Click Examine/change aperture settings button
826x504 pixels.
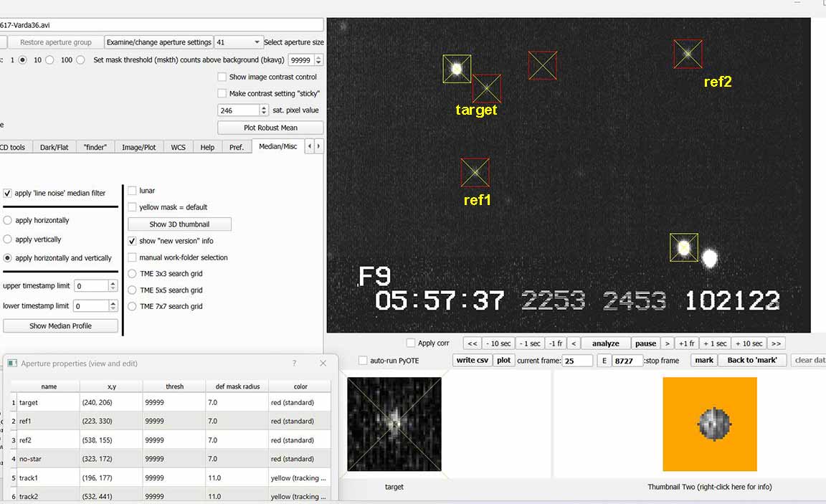pos(158,42)
